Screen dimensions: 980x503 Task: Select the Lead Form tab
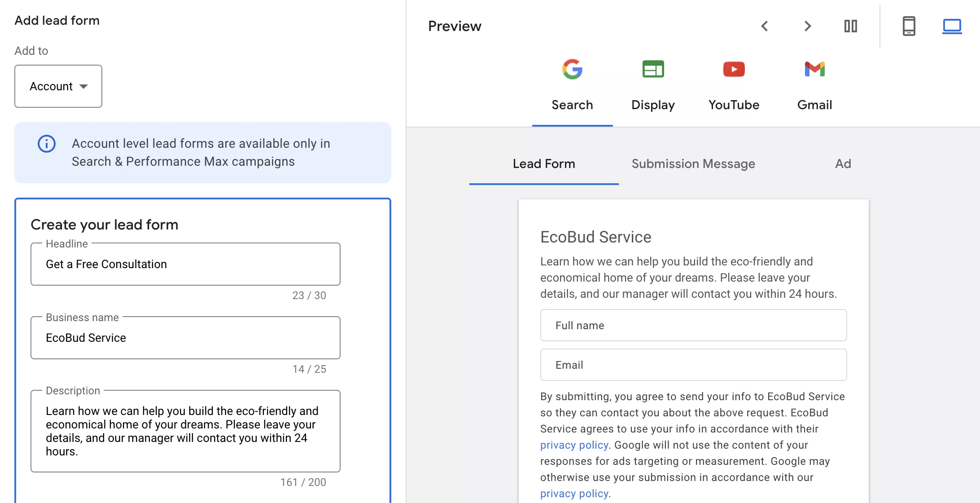coord(544,164)
